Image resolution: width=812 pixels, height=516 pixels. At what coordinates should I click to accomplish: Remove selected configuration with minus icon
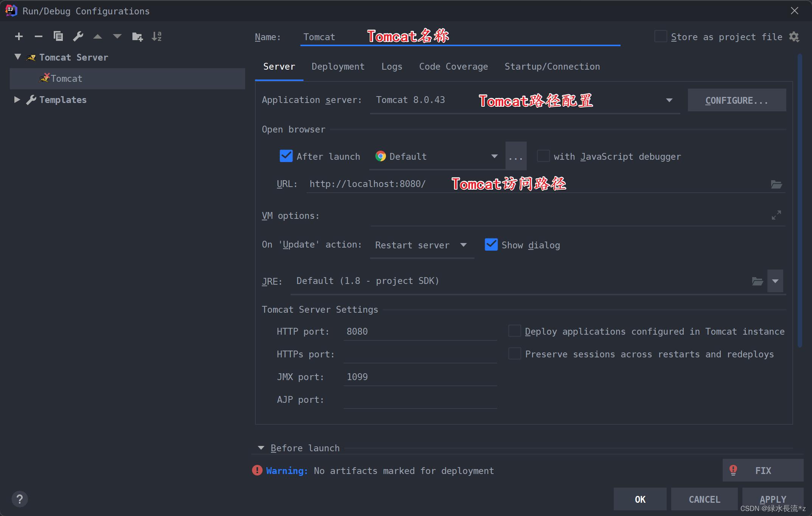point(39,36)
